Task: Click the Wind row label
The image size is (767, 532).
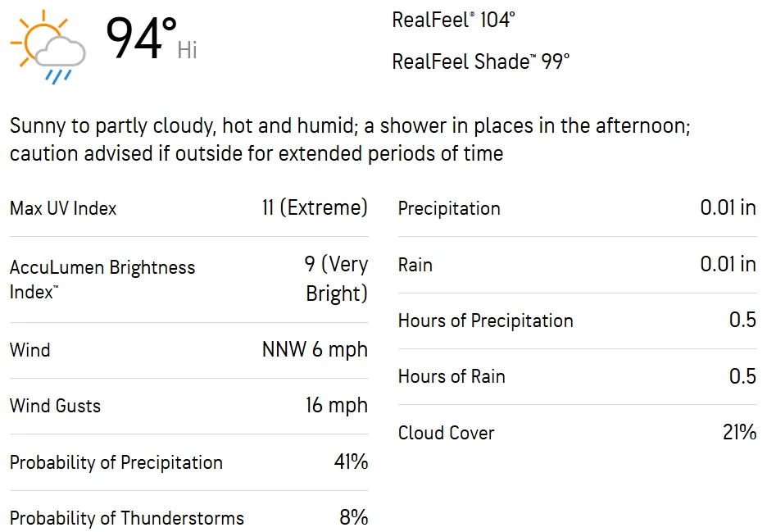Action: point(29,350)
